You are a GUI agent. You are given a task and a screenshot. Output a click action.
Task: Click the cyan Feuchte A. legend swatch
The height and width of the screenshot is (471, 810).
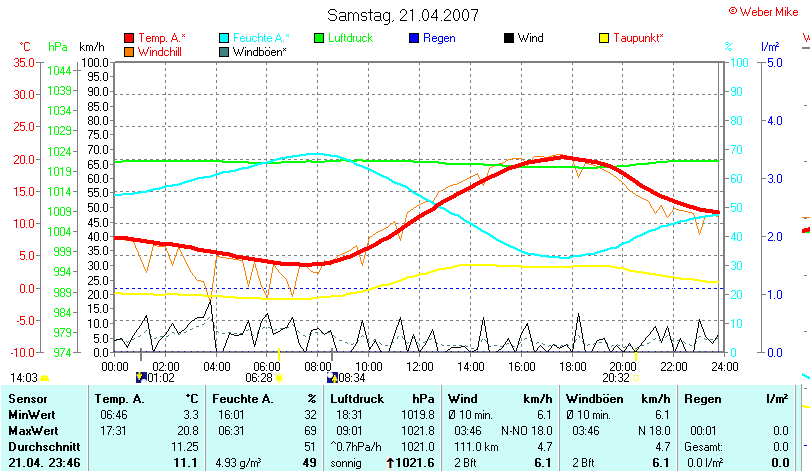[224, 38]
